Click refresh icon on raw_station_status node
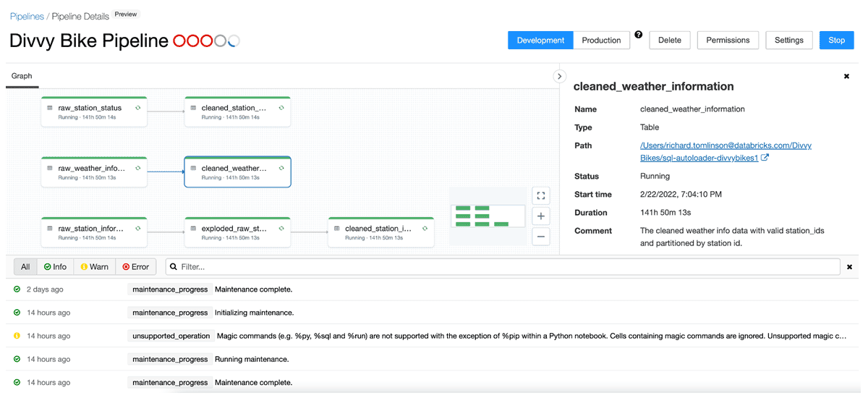The image size is (868, 406). (137, 108)
